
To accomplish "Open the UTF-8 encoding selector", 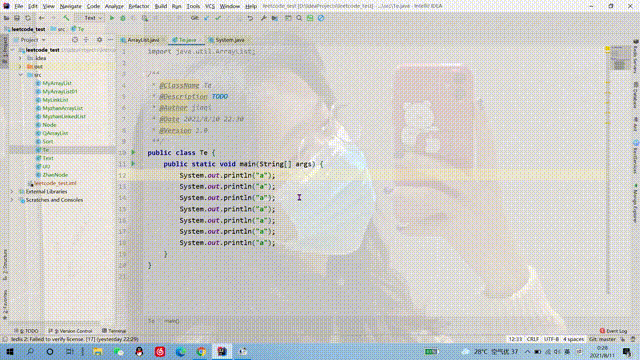I will 551,339.
